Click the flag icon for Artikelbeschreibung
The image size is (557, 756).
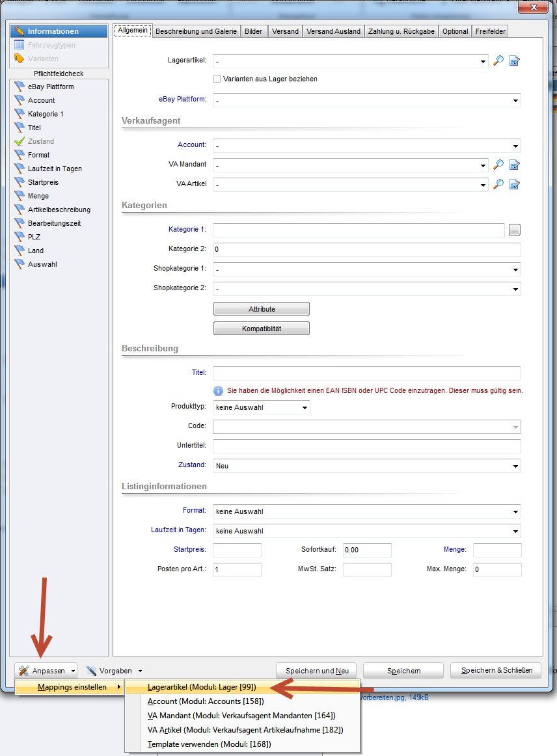tap(20, 209)
